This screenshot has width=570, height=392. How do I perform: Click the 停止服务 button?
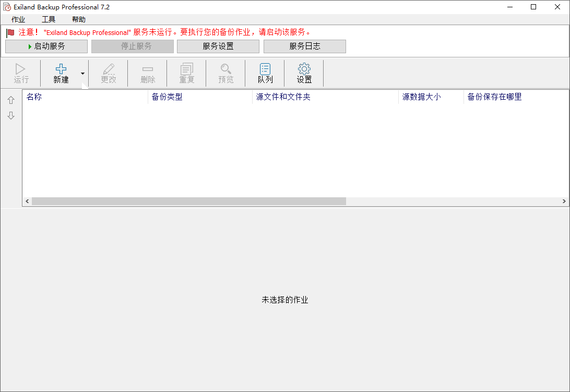pos(133,46)
